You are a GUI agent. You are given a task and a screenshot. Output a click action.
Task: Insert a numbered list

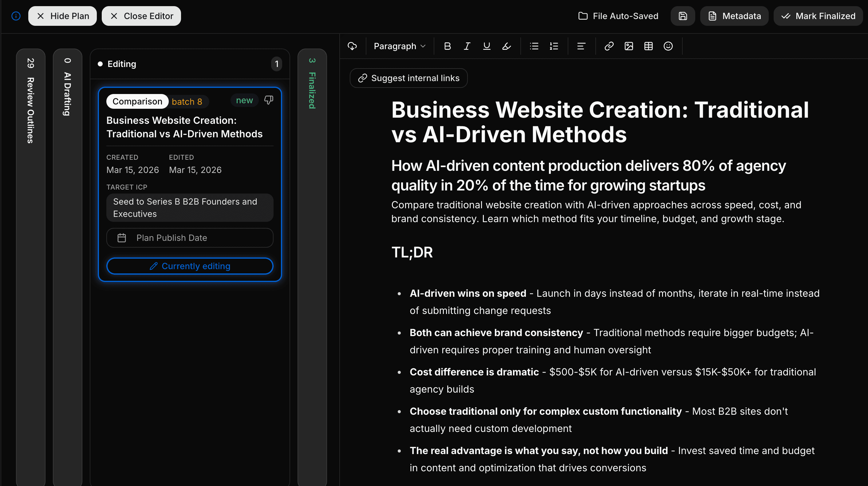554,46
